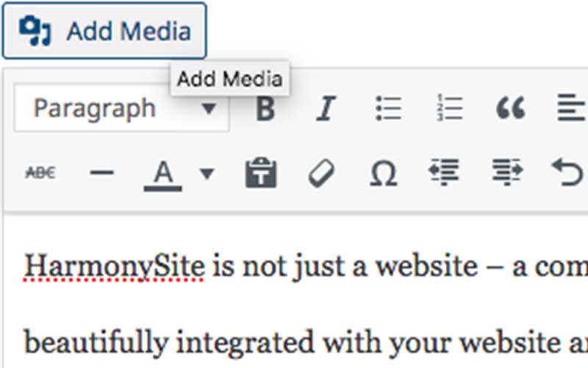Apply blockquote formatting
This screenshot has width=588, height=368.
[x=510, y=109]
